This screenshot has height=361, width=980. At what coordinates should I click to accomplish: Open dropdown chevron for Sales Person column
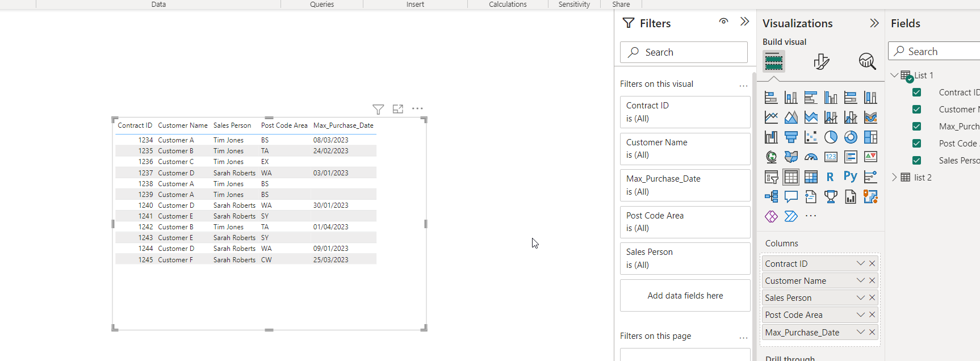coord(861,297)
